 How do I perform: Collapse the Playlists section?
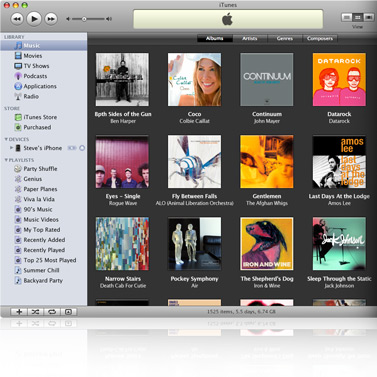click(x=6, y=160)
